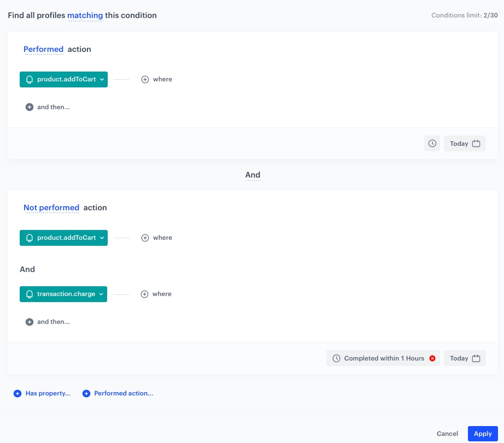Apply the profile condition
Viewport: 504px width, 443px height.
483,433
